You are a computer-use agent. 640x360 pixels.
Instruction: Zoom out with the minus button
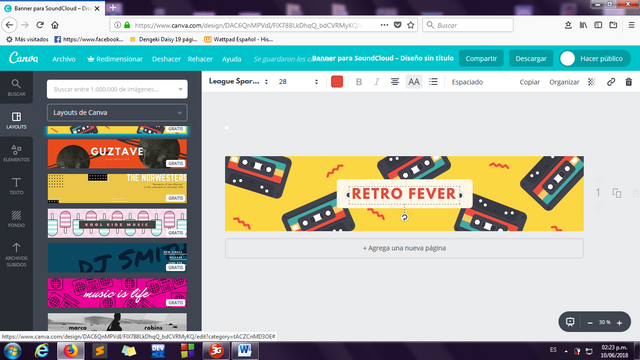coord(590,323)
